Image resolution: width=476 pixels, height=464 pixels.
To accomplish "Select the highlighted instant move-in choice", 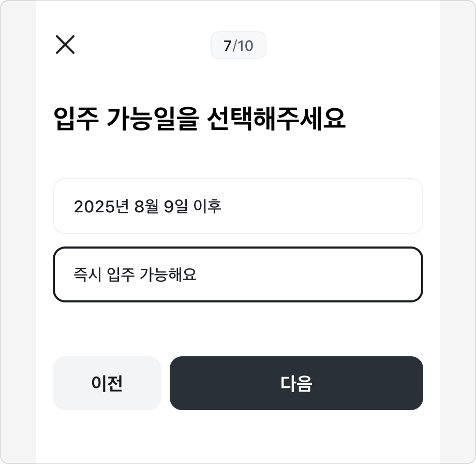I will click(x=238, y=274).
